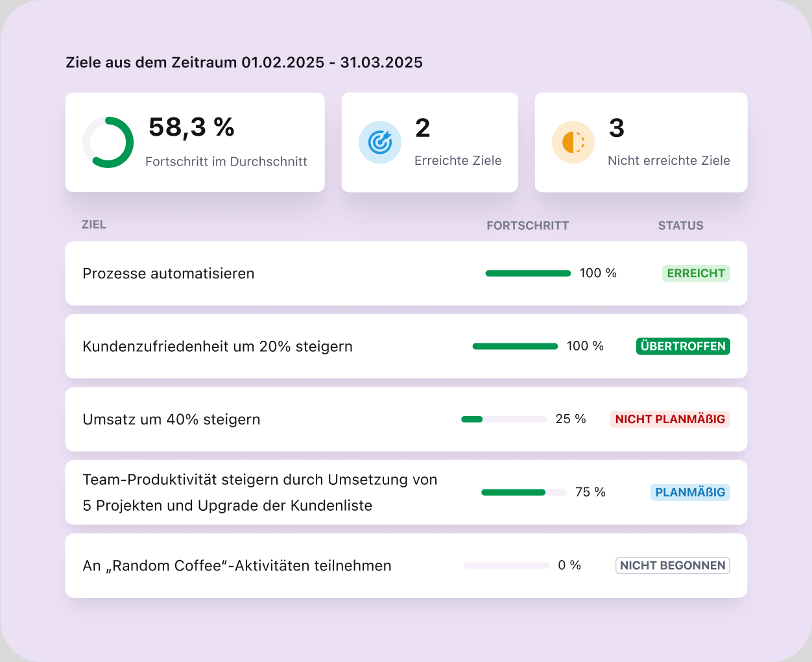The height and width of the screenshot is (662, 812).
Task: Click the PLANMÄßIG status label
Action: click(x=690, y=492)
